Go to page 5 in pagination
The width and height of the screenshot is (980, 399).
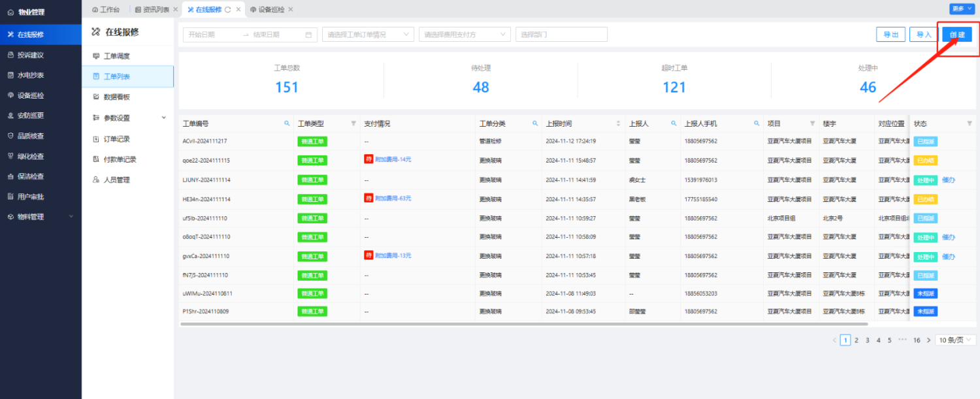[x=890, y=340]
